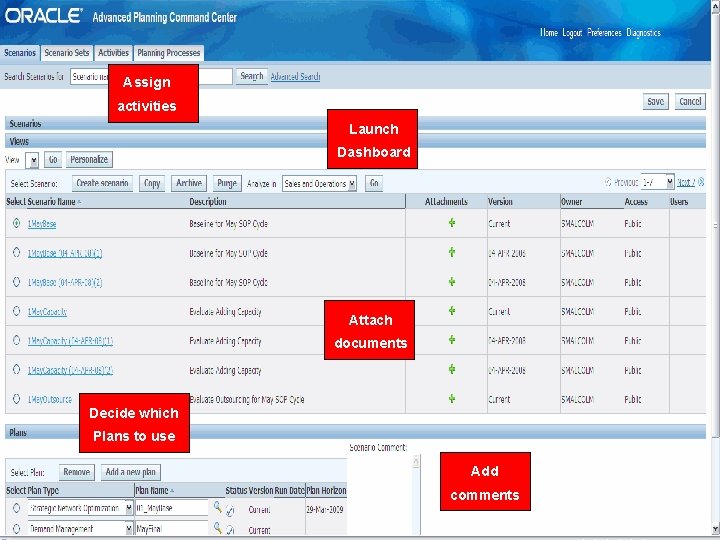Switch to the Scenarios tab

(x=20, y=53)
